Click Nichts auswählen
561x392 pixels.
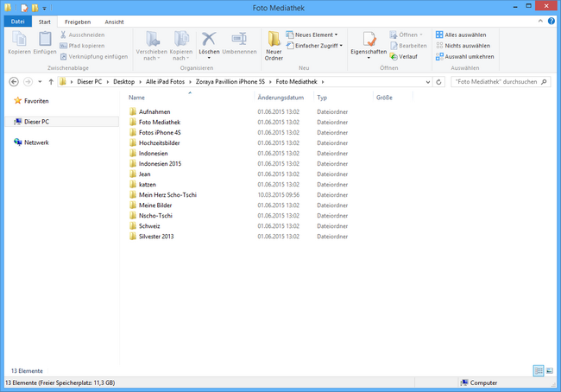pos(464,46)
